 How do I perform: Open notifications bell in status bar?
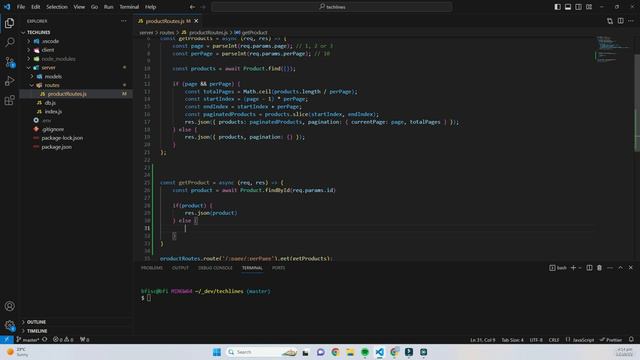(x=631, y=340)
